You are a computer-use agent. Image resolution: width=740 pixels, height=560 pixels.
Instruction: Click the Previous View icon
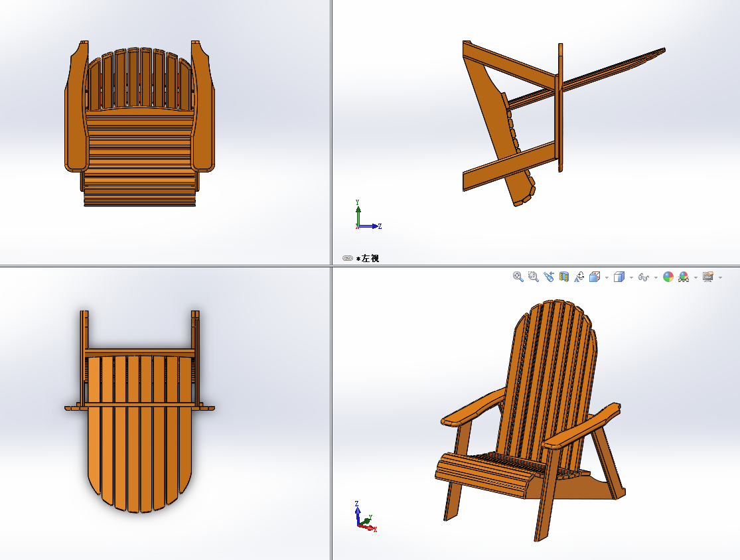coord(548,277)
